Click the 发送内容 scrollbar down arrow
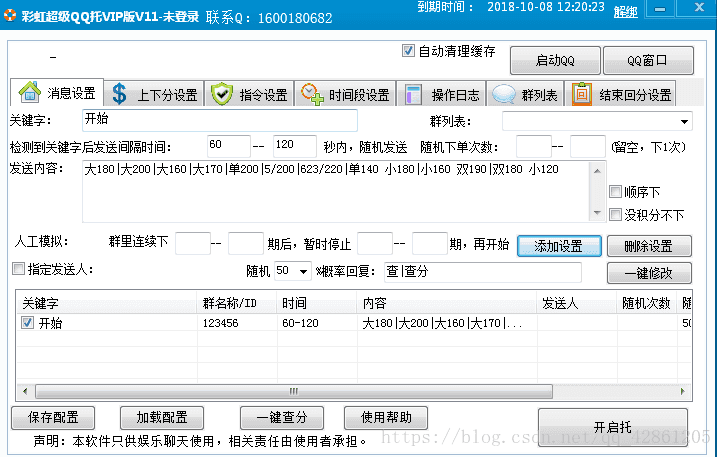Viewport: 722px width, 457px height. 597,212
